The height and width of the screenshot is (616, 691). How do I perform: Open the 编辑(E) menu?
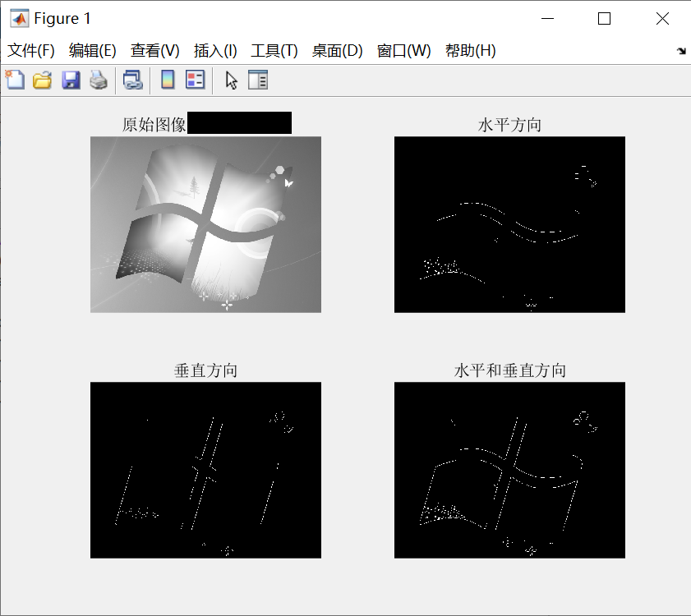(x=93, y=51)
